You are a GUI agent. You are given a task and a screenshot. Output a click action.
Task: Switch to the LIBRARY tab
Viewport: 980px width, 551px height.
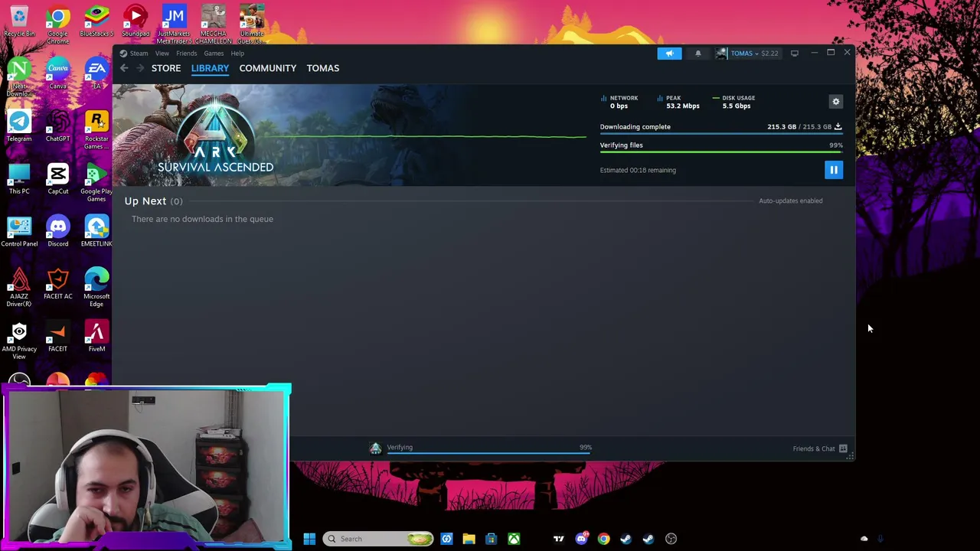click(x=210, y=68)
